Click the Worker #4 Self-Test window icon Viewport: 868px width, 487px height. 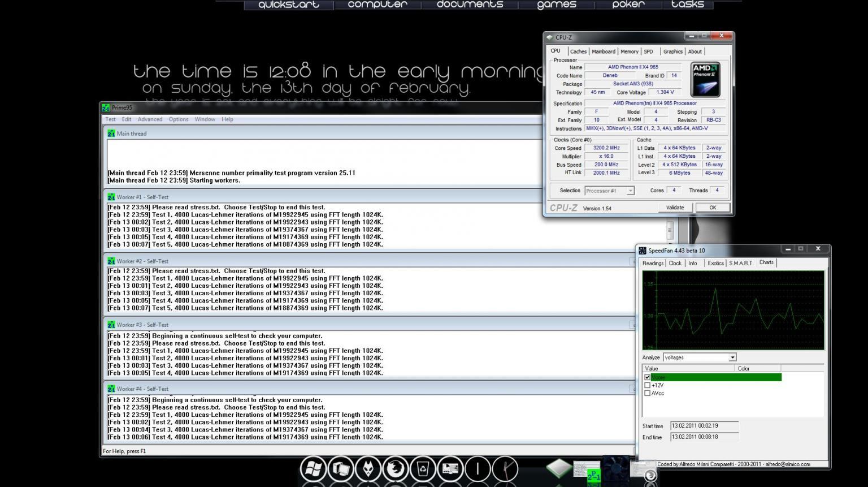[111, 389]
